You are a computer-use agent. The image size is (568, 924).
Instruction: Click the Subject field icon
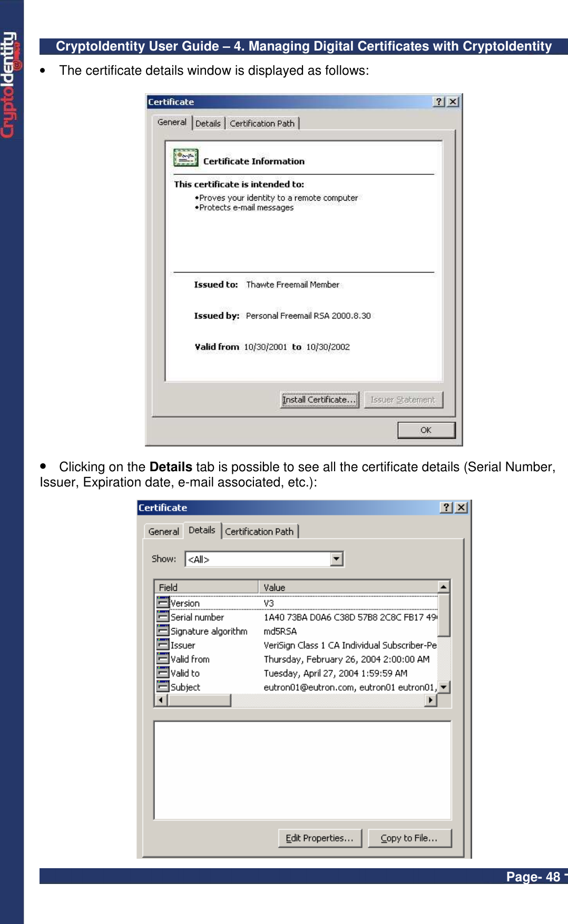pos(163,687)
